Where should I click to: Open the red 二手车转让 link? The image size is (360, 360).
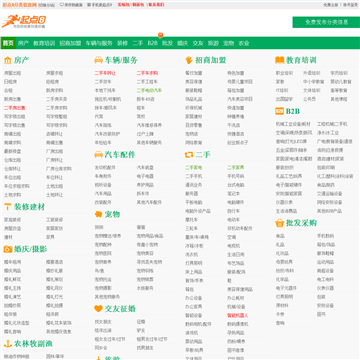[105, 73]
